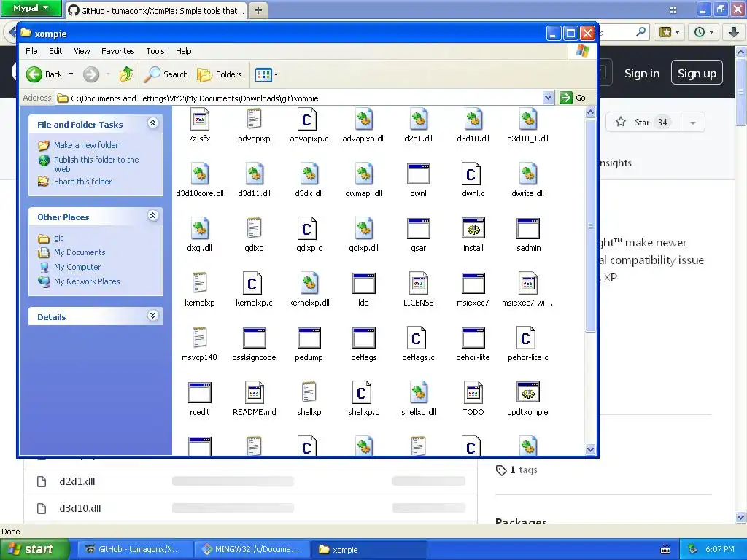Star the repository on GitHub
Screen dimensions: 747x560
[x=643, y=122]
